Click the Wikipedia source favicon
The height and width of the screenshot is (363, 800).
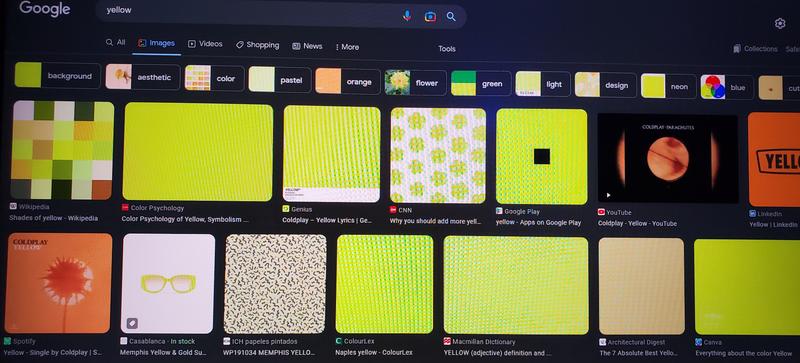(13, 207)
